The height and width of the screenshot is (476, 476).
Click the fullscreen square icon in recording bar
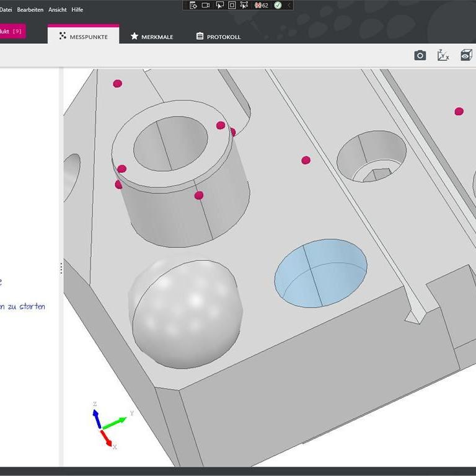[232, 5]
